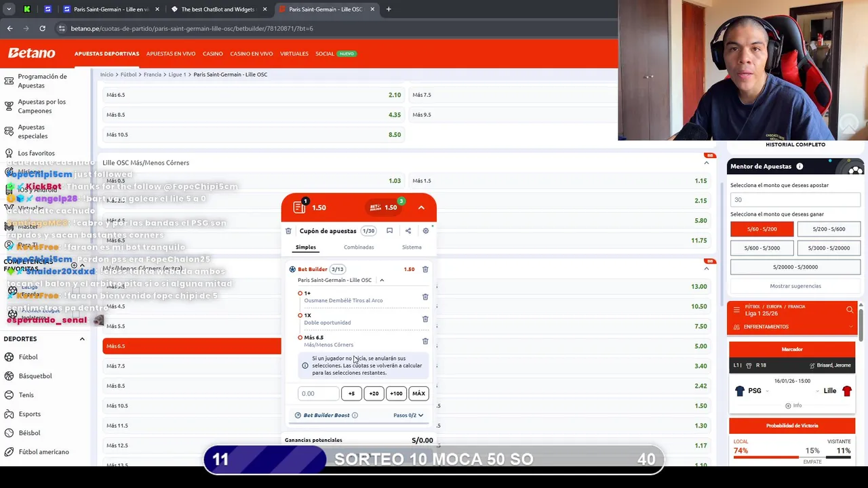Viewport: 868px width, 488px height.
Task: Switch to the Sistema tab
Action: click(x=412, y=247)
